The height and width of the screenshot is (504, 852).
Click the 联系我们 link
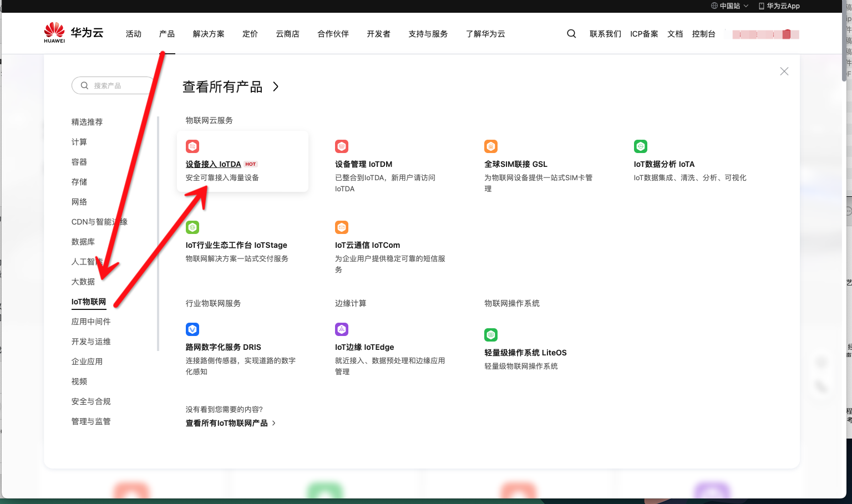tap(606, 34)
